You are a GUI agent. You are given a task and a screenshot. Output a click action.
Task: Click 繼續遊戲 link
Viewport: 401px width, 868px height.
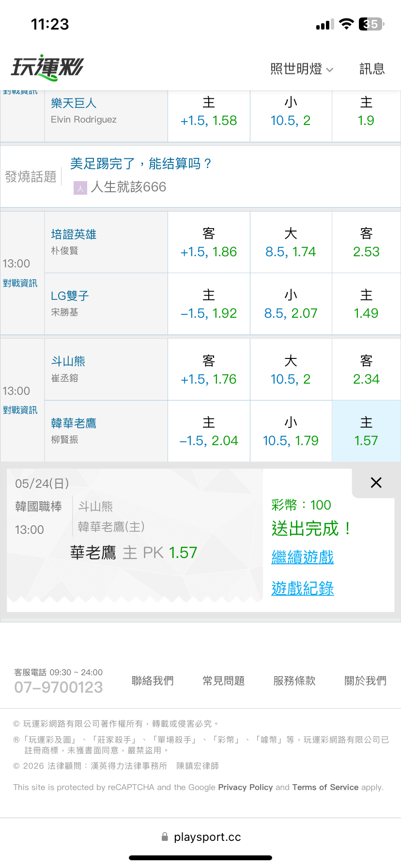tap(303, 557)
